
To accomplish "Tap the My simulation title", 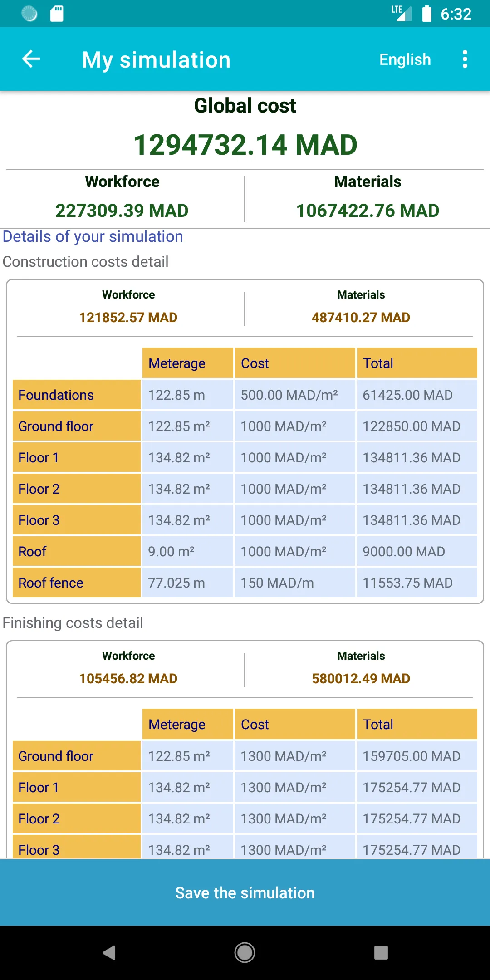I will pyautogui.click(x=157, y=60).
